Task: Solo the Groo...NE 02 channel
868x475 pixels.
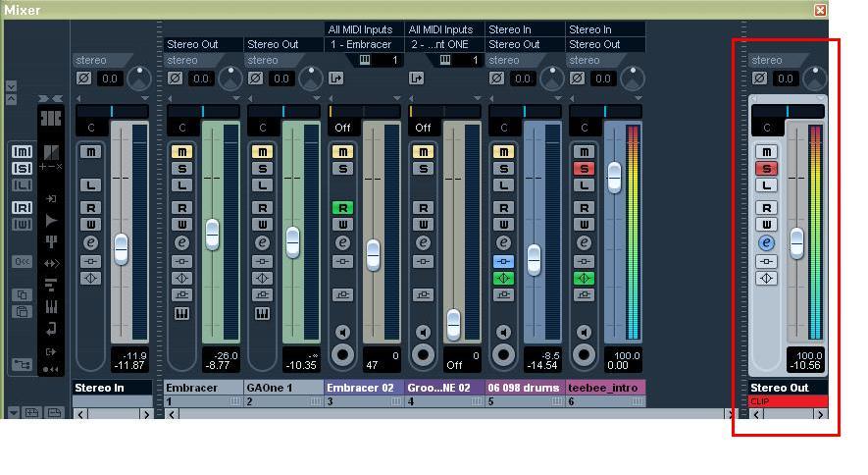Action: click(x=423, y=168)
